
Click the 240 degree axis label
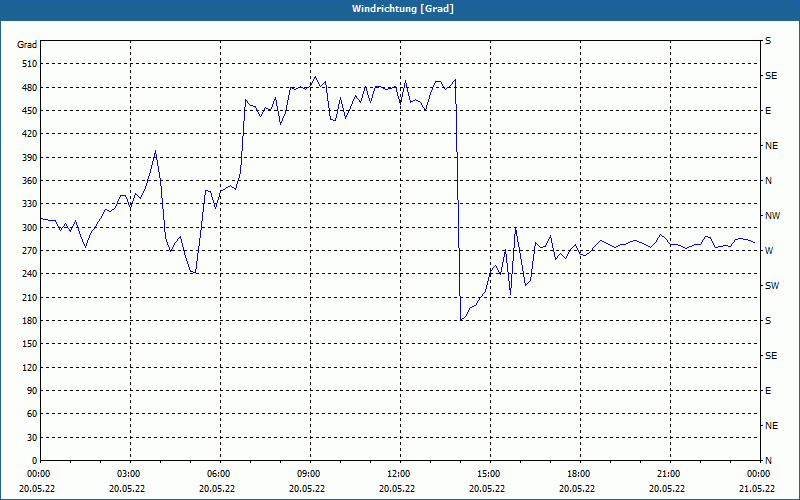coord(30,274)
